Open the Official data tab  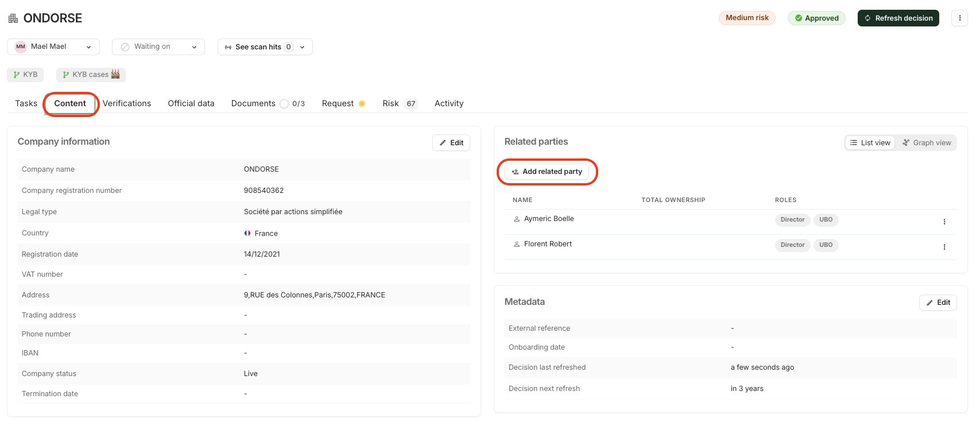[191, 103]
